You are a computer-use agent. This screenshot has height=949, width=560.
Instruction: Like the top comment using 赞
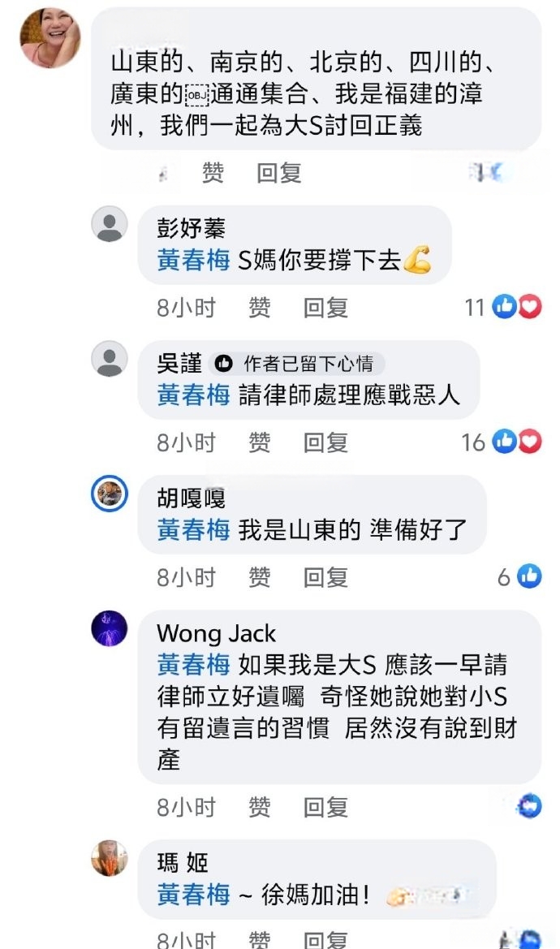pos(213,173)
